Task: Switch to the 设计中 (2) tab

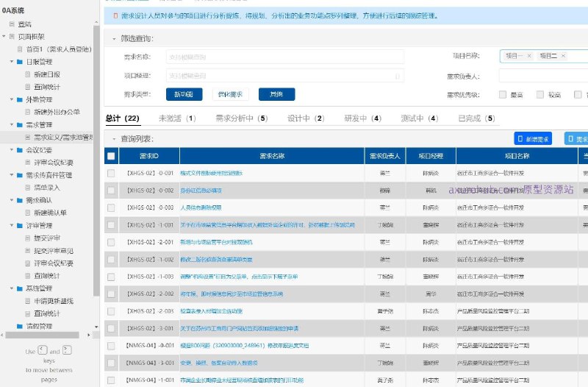Action: 306,118
